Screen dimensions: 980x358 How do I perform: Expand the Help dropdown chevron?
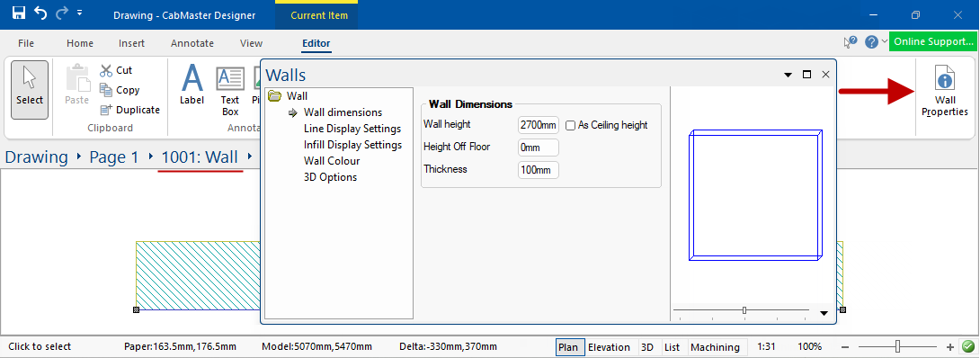[x=884, y=42]
